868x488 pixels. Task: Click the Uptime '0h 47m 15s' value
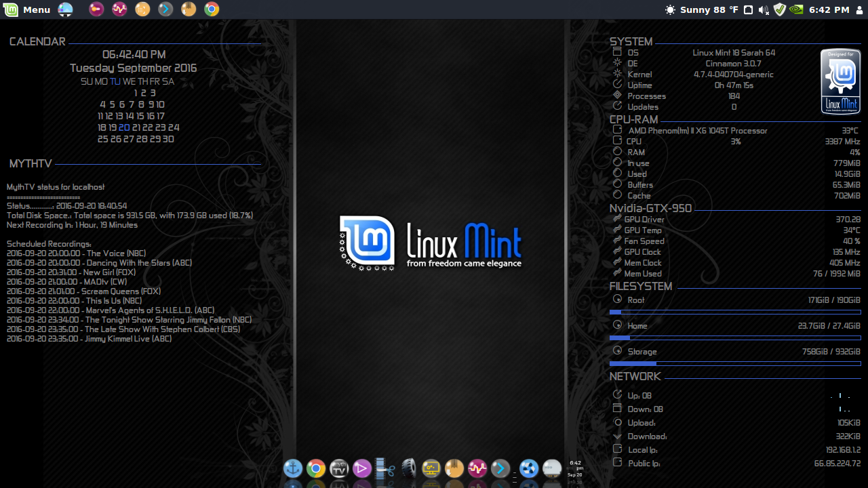point(734,85)
